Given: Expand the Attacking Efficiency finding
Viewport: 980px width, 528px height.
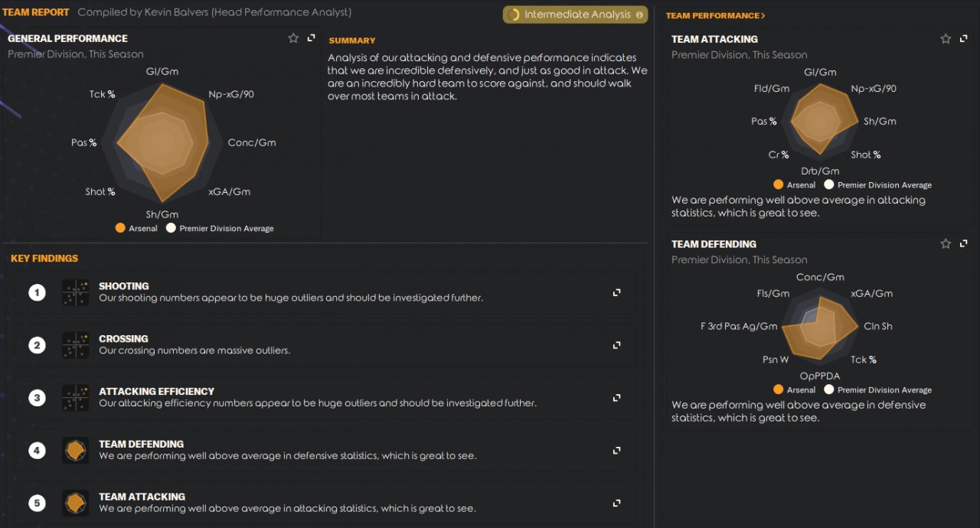Looking at the screenshot, I should point(616,398).
